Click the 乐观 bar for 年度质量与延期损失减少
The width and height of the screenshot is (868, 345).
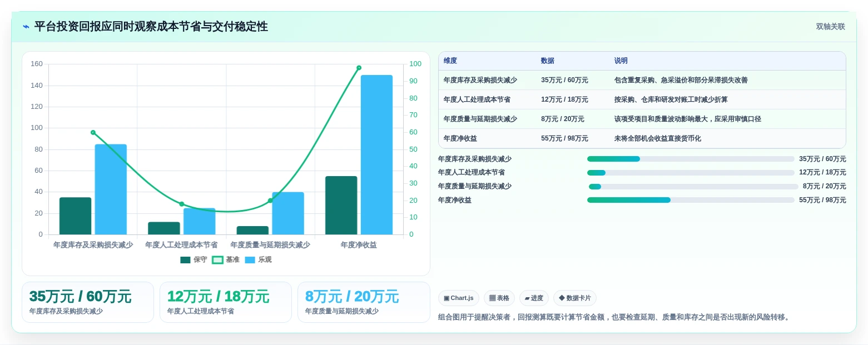288,213
